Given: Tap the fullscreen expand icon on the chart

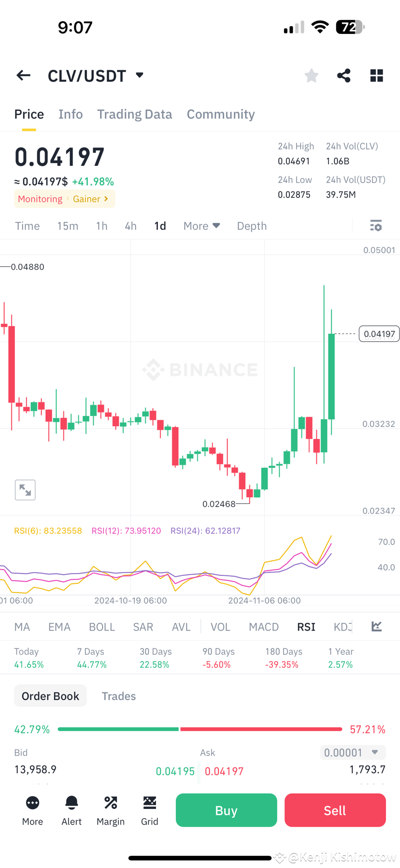Looking at the screenshot, I should tap(25, 489).
